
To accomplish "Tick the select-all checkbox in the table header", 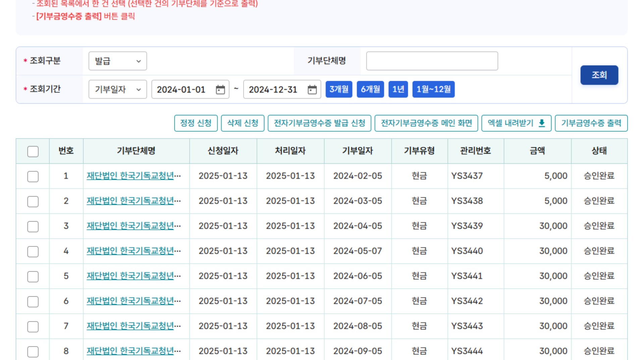I will click(33, 152).
